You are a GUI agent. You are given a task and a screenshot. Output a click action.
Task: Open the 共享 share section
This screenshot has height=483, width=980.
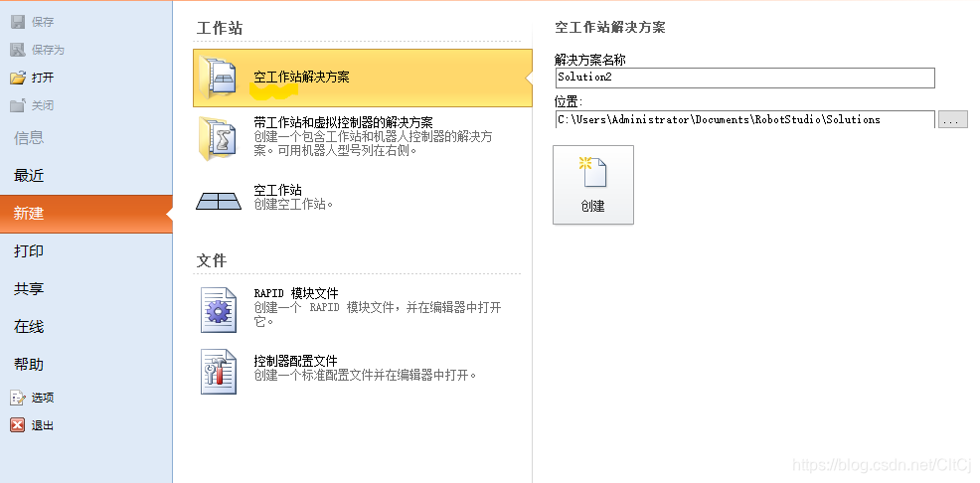tap(29, 288)
